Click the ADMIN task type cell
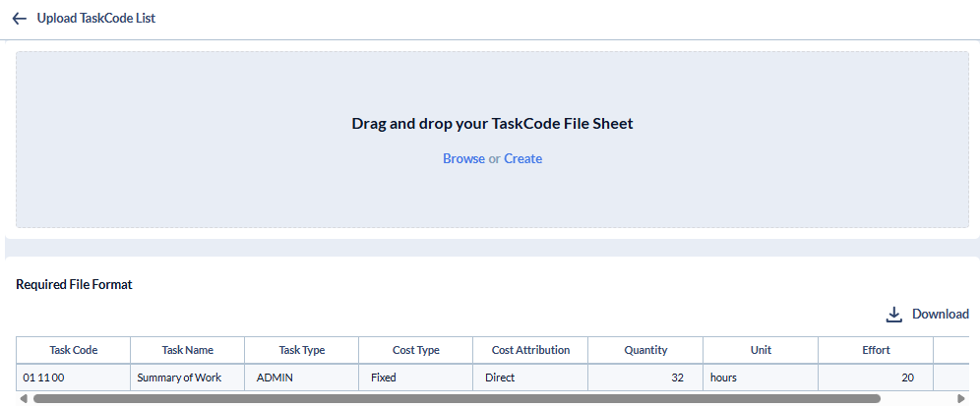Image resolution: width=980 pixels, height=407 pixels. (276, 378)
